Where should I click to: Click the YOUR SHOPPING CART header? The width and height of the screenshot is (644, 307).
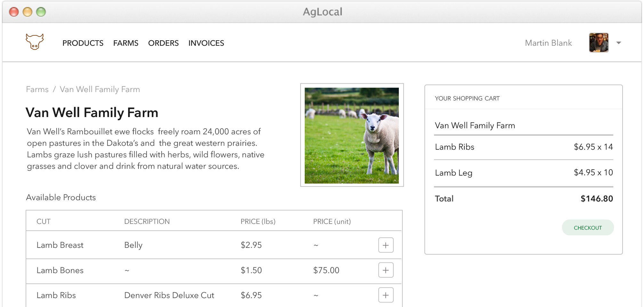click(467, 98)
